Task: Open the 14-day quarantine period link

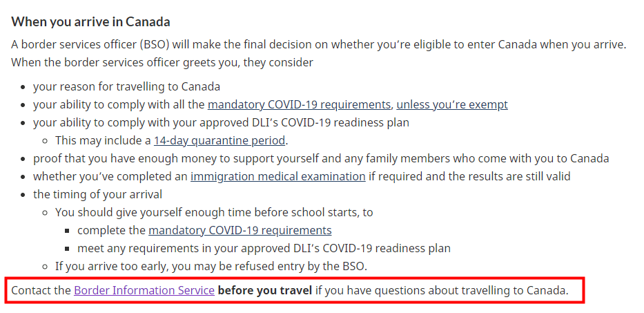Action: (219, 140)
